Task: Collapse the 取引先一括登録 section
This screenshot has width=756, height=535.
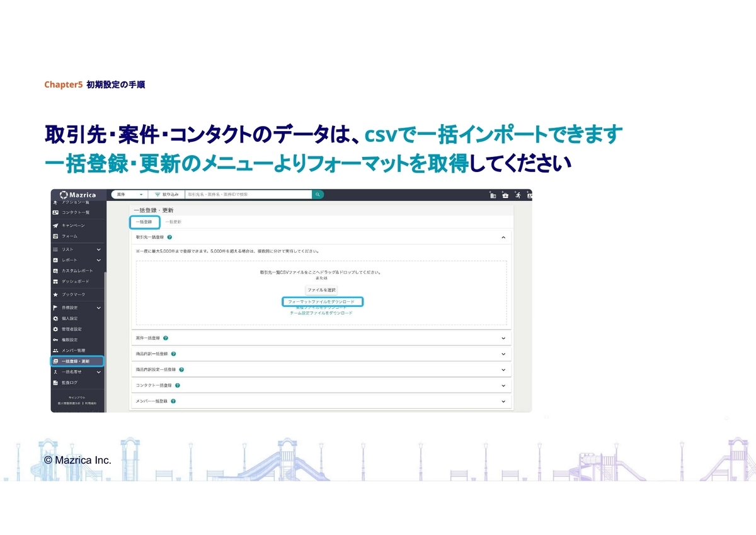Action: (x=503, y=238)
